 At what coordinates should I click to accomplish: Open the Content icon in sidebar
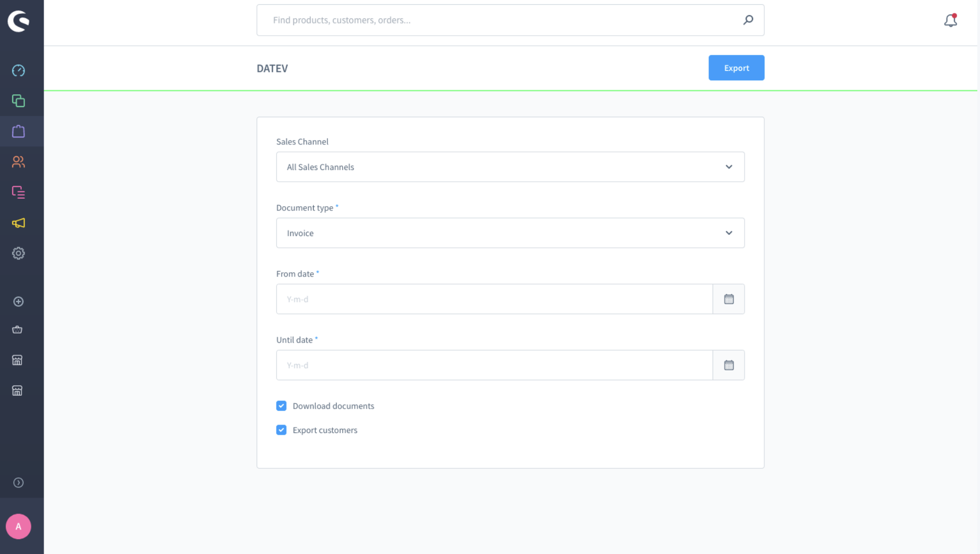19,192
